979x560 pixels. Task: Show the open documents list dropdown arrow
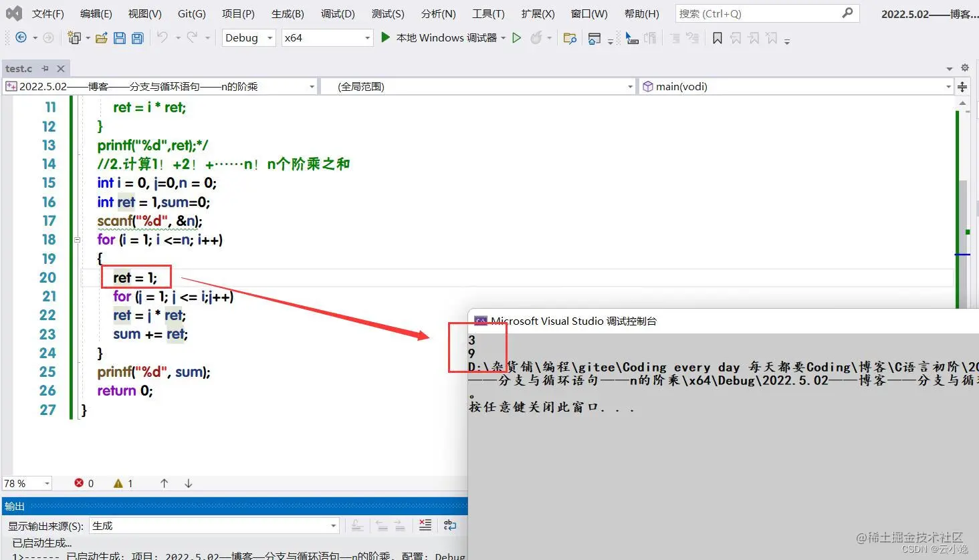pyautogui.click(x=950, y=68)
